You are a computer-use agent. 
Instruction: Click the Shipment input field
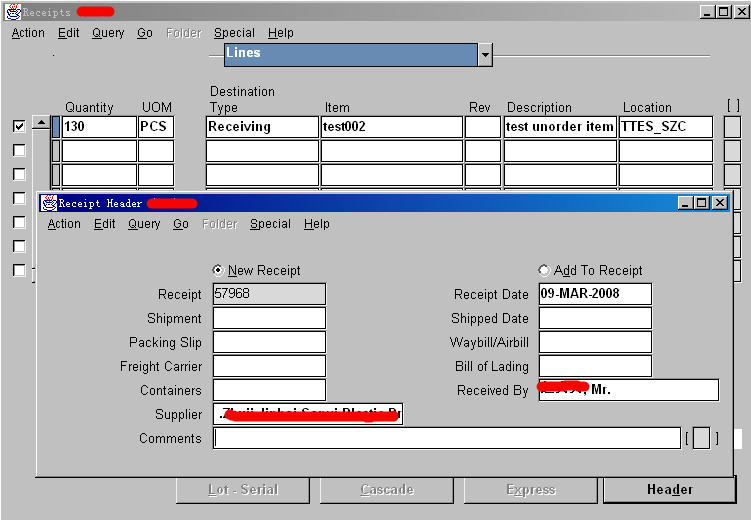[x=269, y=318]
